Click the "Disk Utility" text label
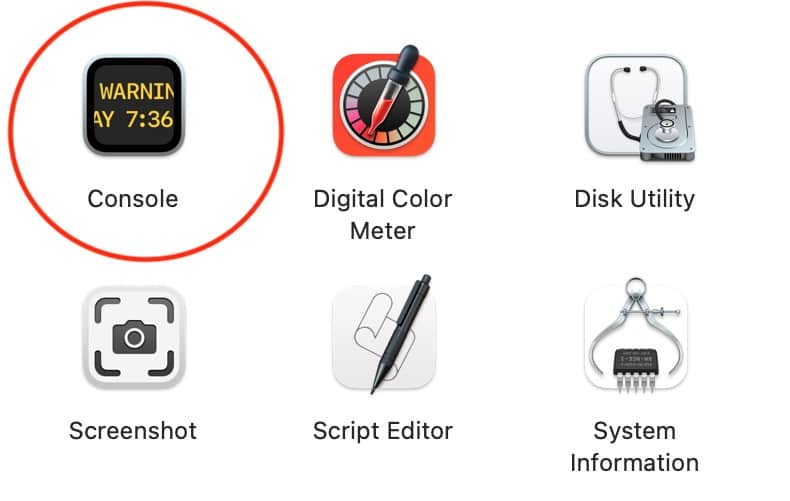 [x=635, y=199]
